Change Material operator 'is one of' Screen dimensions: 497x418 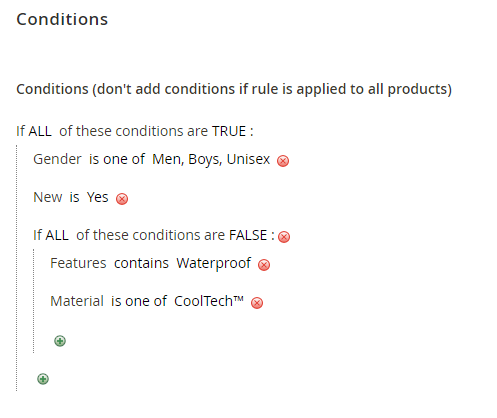(x=139, y=301)
